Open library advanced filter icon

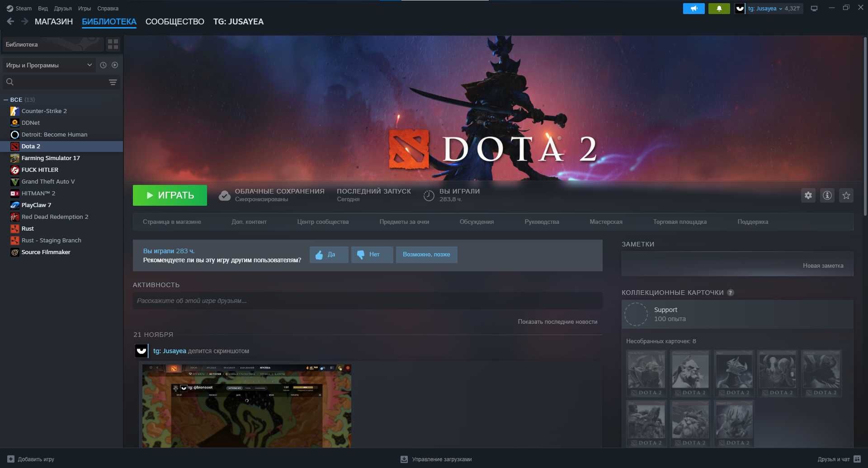[113, 82]
